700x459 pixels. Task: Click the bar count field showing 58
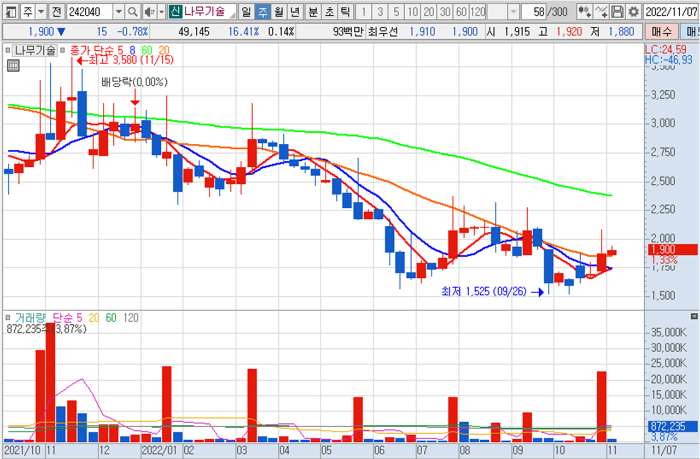(x=534, y=12)
